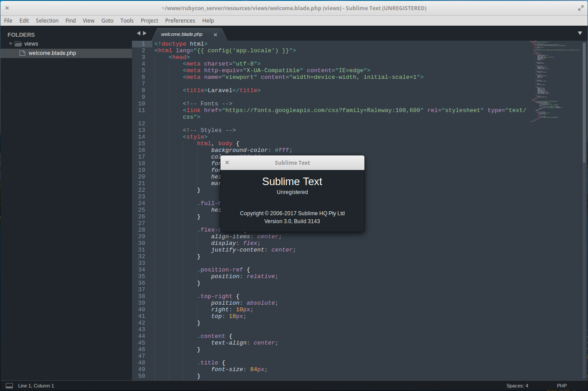588x391 pixels.
Task: Click the previous tab arrow icon
Action: (x=139, y=33)
